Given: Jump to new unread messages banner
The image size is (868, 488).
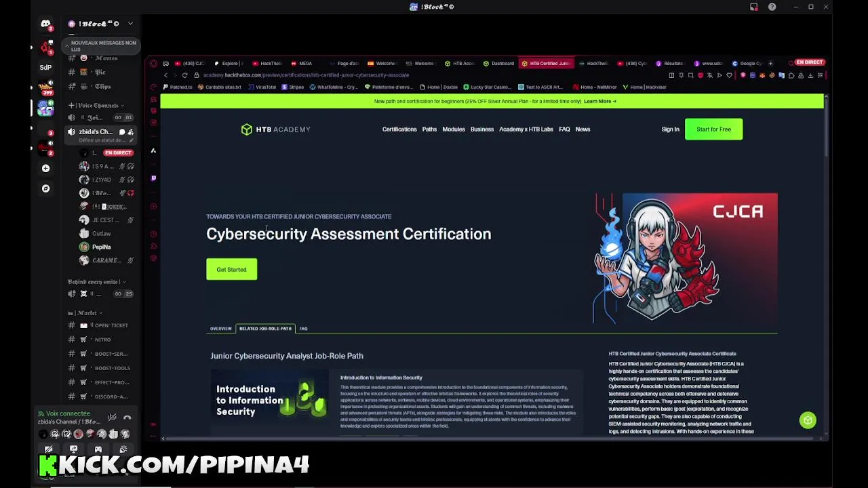Looking at the screenshot, I should pyautogui.click(x=100, y=46).
